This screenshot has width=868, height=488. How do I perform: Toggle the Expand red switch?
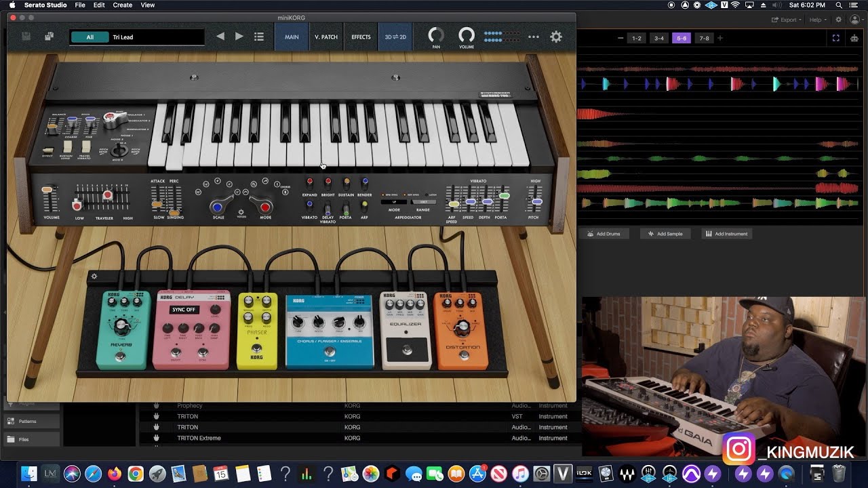coord(309,183)
